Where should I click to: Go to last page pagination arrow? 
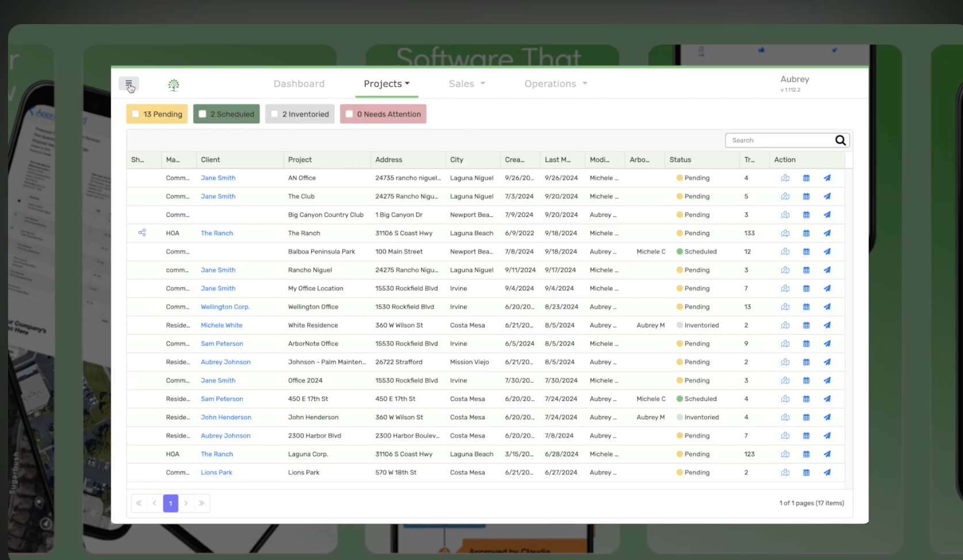(201, 503)
